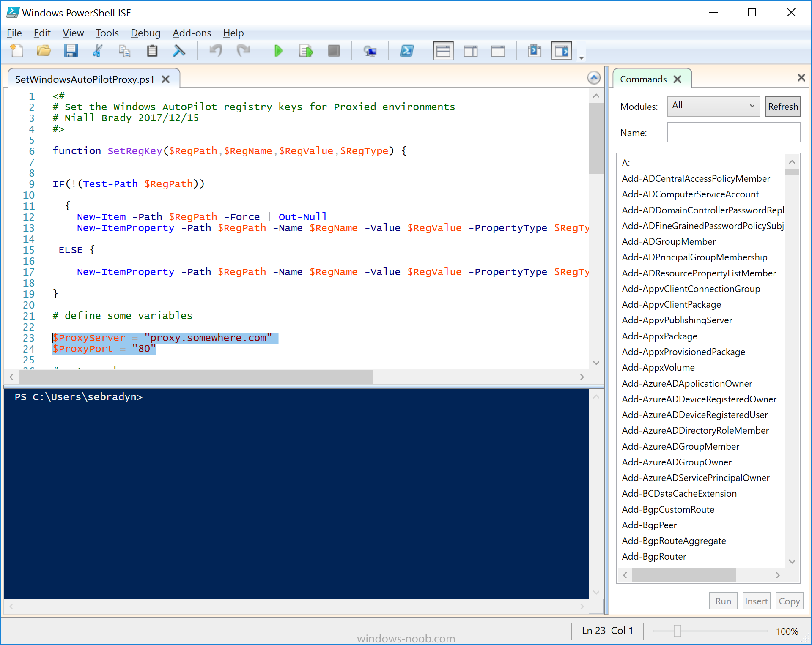
Task: Select Add-BCDataCacheExtension command
Action: 679,493
